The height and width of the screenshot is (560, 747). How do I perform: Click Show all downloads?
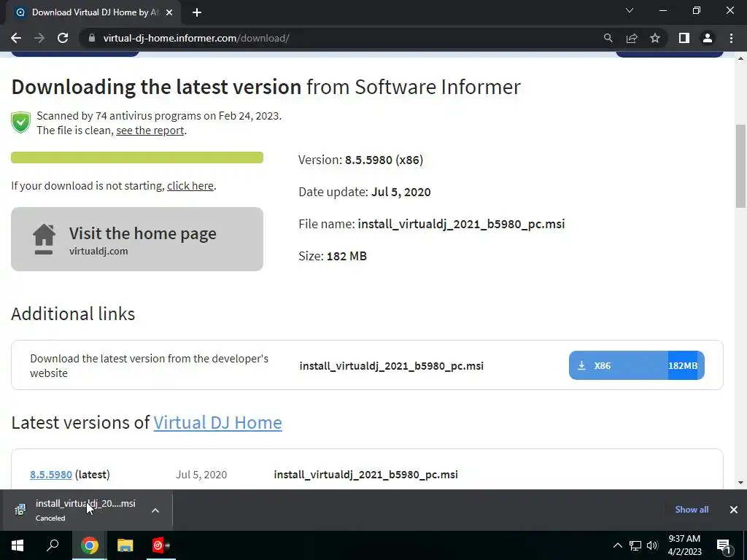692,510
